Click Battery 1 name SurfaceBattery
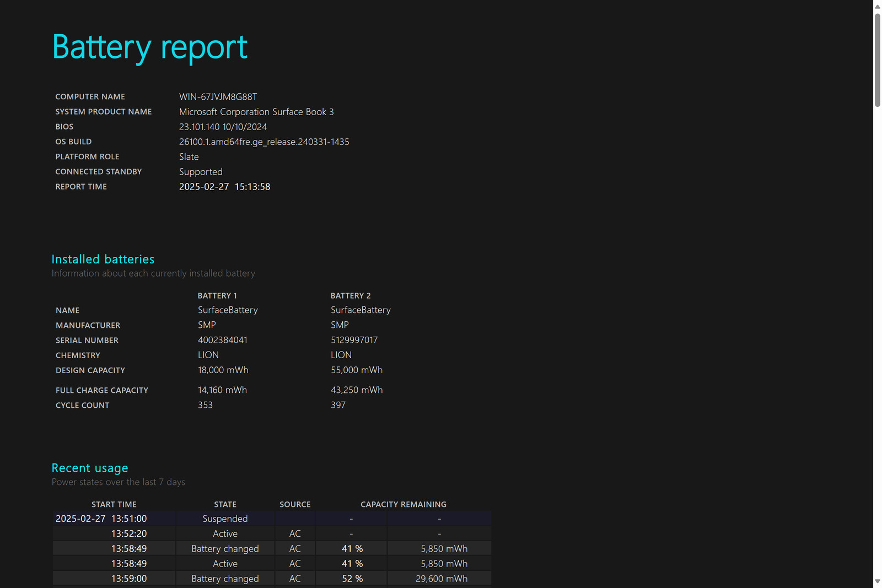This screenshot has height=588, width=882. coord(228,310)
